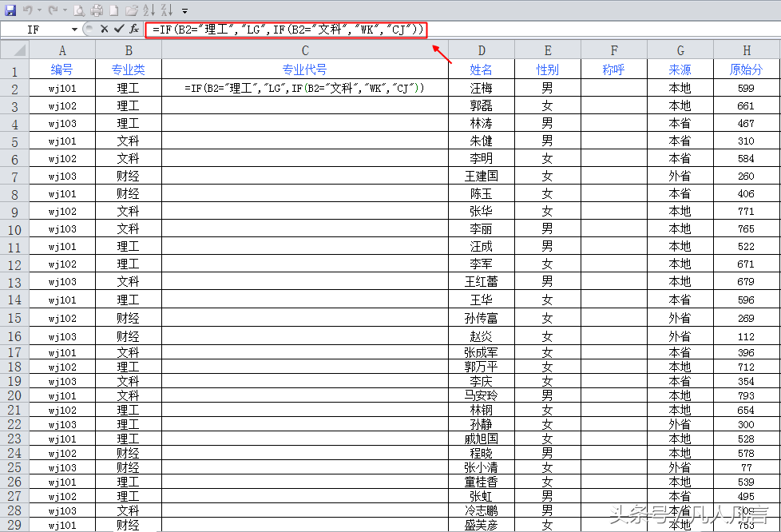Click name cell 马安玲
The width and height of the screenshot is (781, 532).
tap(482, 395)
